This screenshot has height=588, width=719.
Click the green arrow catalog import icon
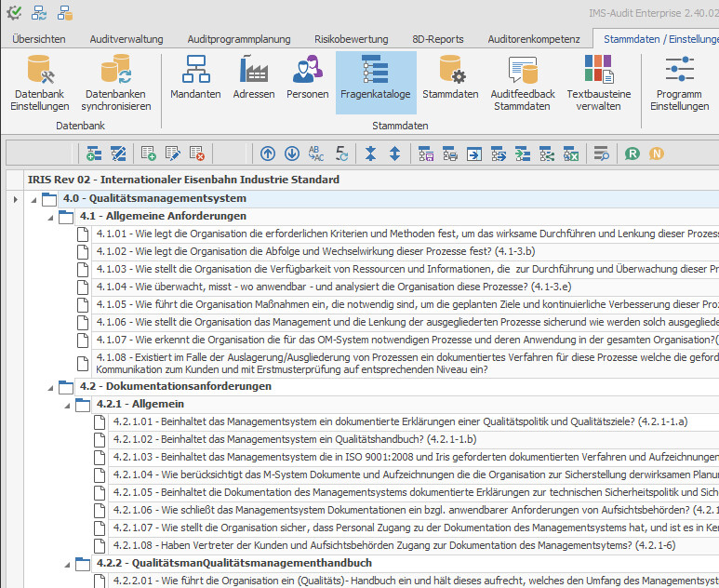[x=523, y=154]
